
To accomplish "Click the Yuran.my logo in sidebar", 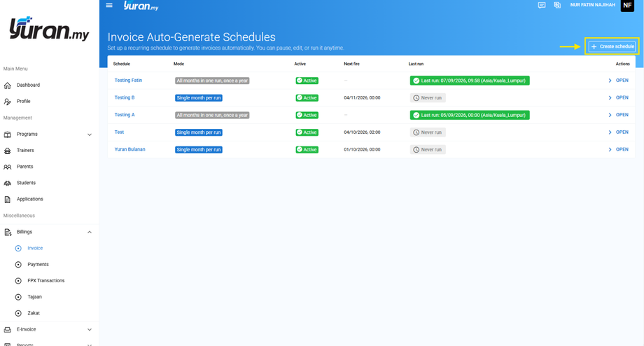I will click(x=49, y=28).
